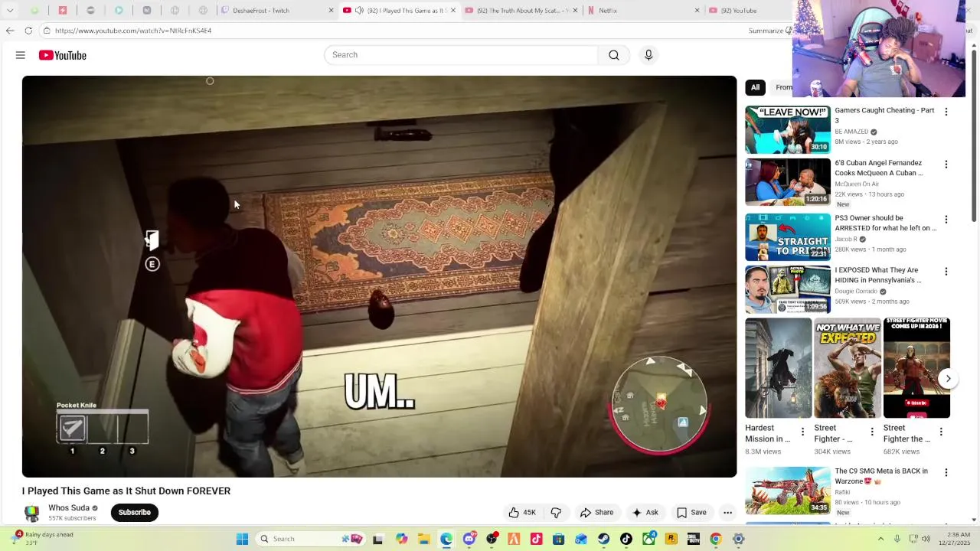The height and width of the screenshot is (551, 980).
Task: Click the search magnifier button
Action: click(614, 55)
